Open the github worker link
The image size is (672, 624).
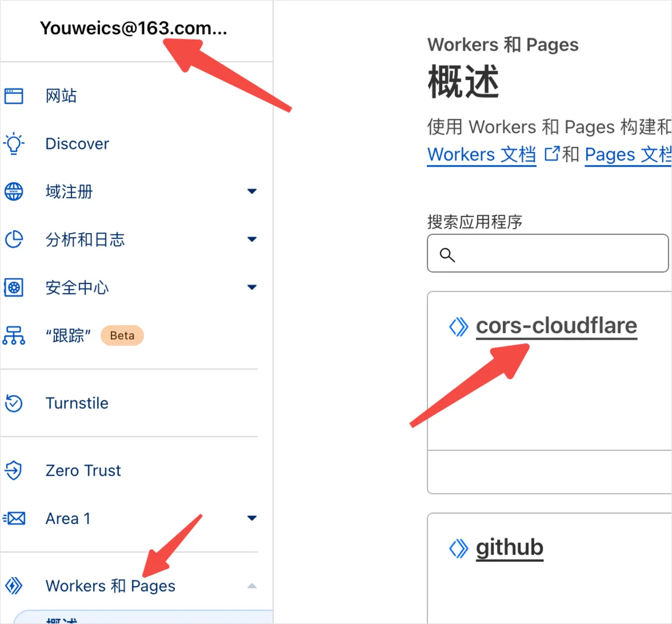tap(510, 548)
